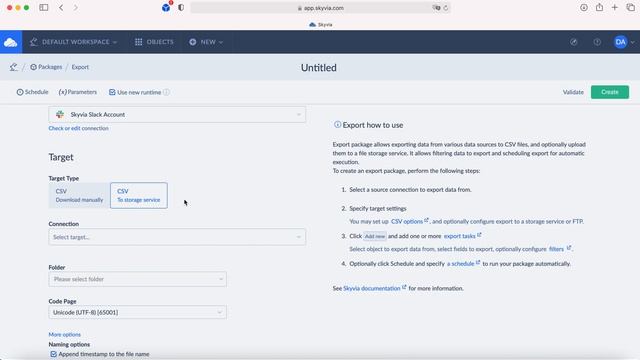Open the CSV options help link

410,221
